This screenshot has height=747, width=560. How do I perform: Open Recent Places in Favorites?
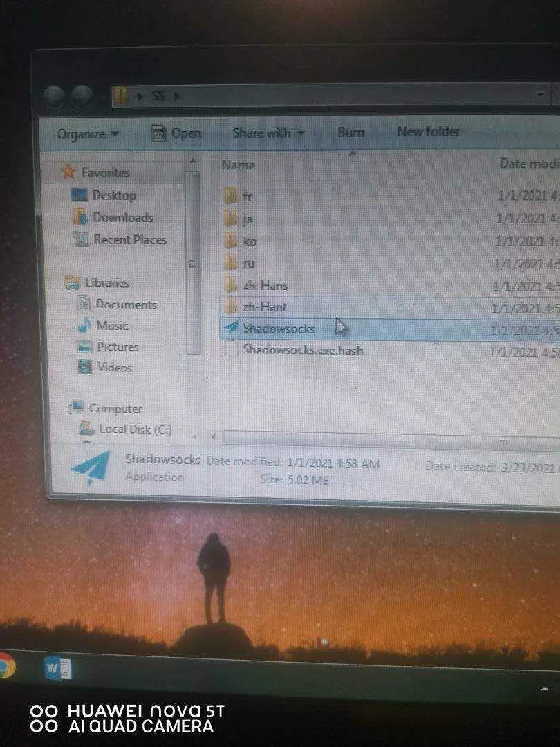(x=130, y=239)
